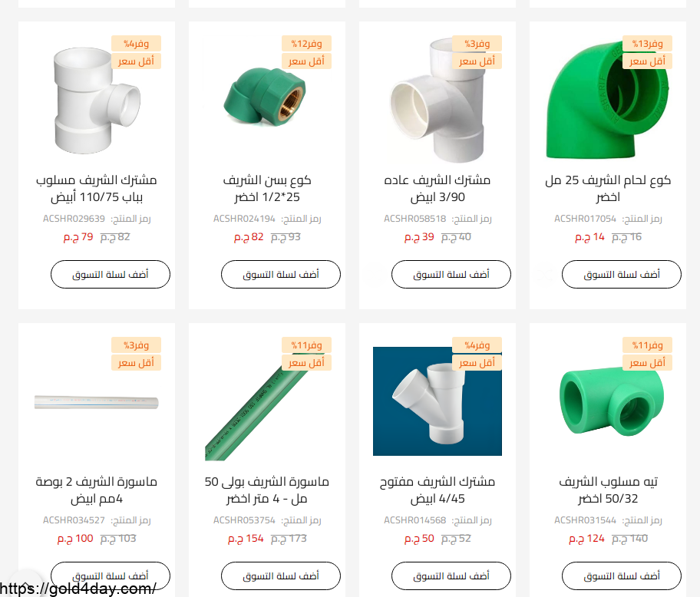Image resolution: width=700 pixels, height=597 pixels.
Task: Open title link for green 50/32 reducing tee
Action: [608, 490]
